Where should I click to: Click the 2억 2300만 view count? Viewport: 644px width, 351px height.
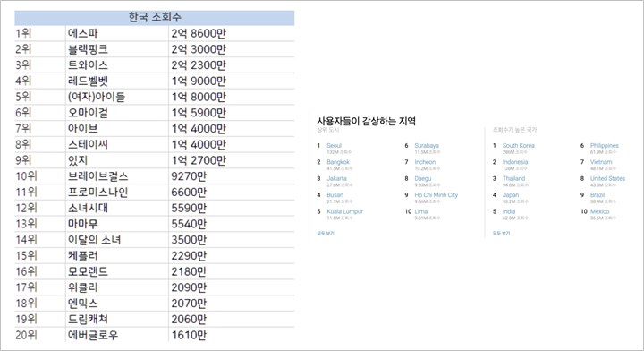pyautogui.click(x=199, y=65)
